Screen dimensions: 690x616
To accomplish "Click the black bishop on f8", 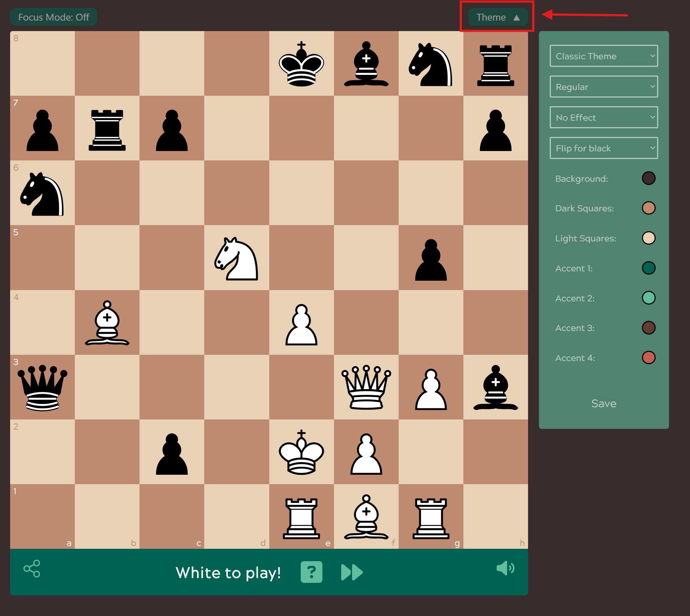I will 366,64.
